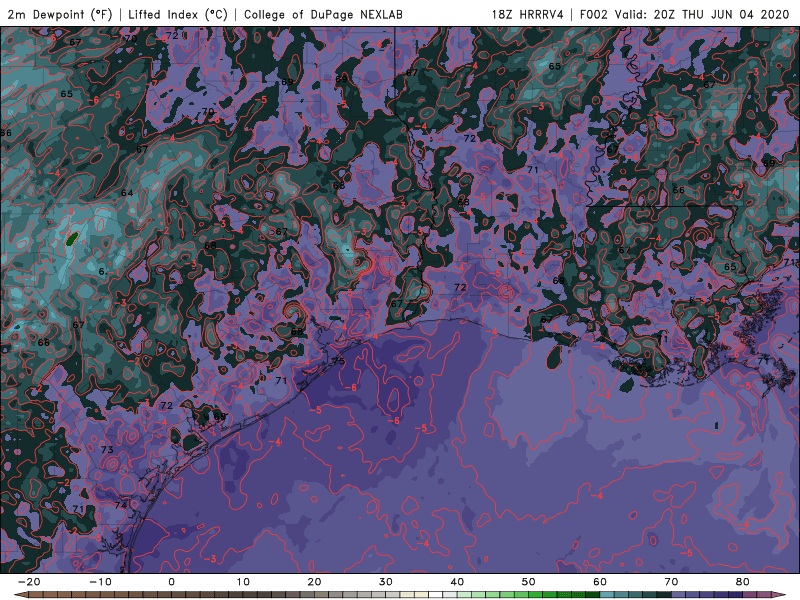Viewport: 800px width, 600px height.
Task: Click the 74 dewpoint value on the map
Action: pyautogui.click(x=121, y=505)
